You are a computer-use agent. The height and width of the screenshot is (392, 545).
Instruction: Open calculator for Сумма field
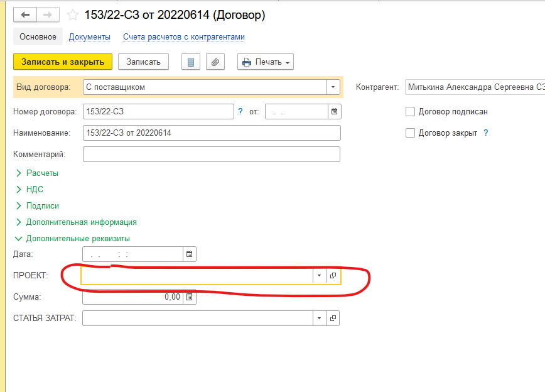[x=189, y=297]
